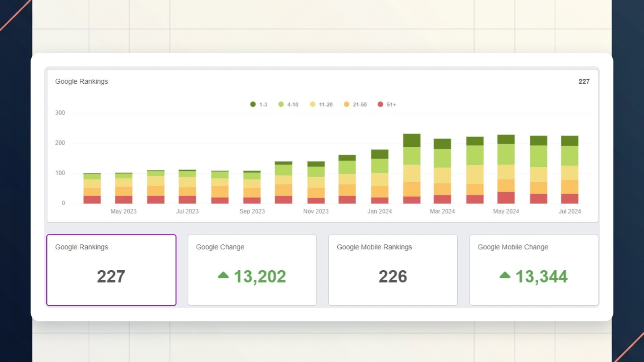Click the Mar 2024 stacked bar
This screenshot has height=362, width=644.
pos(442,171)
